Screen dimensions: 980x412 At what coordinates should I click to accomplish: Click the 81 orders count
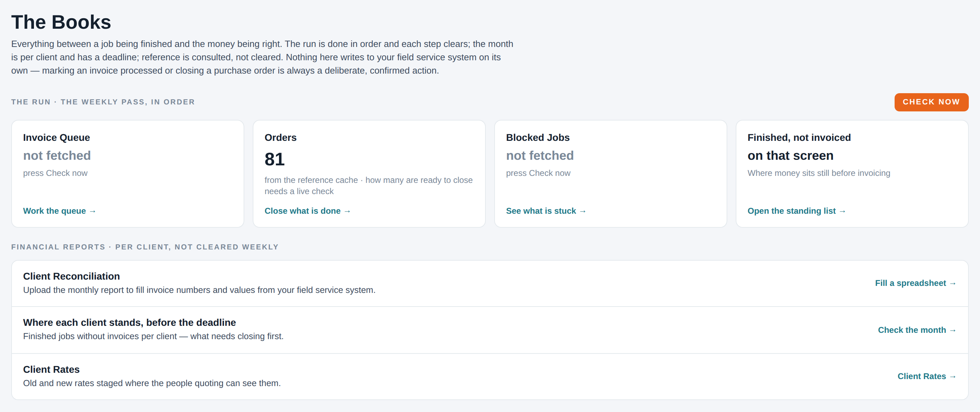click(x=274, y=159)
